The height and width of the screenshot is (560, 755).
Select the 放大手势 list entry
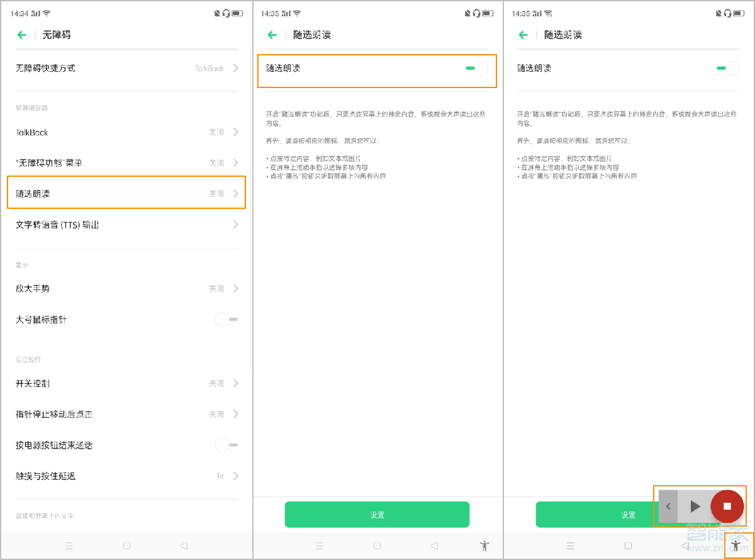tap(126, 288)
